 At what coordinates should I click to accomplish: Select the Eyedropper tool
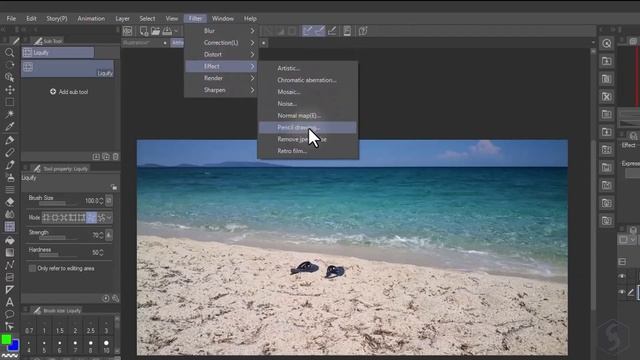(9, 127)
